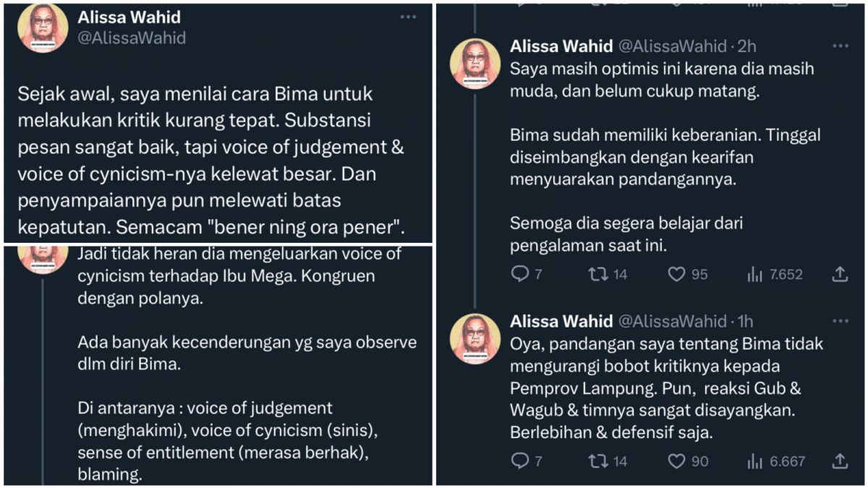Open the share icon on the 2h tweet
The width and height of the screenshot is (868, 488).
click(x=840, y=274)
